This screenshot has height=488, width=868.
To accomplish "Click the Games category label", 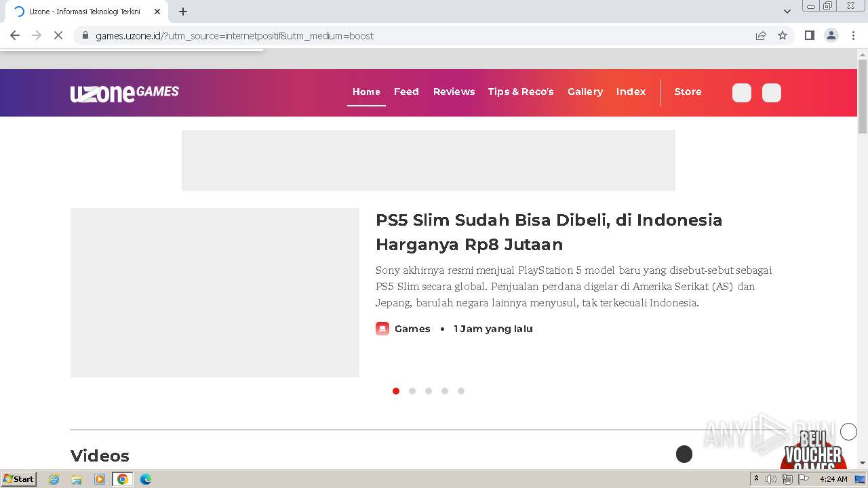I will click(x=412, y=329).
